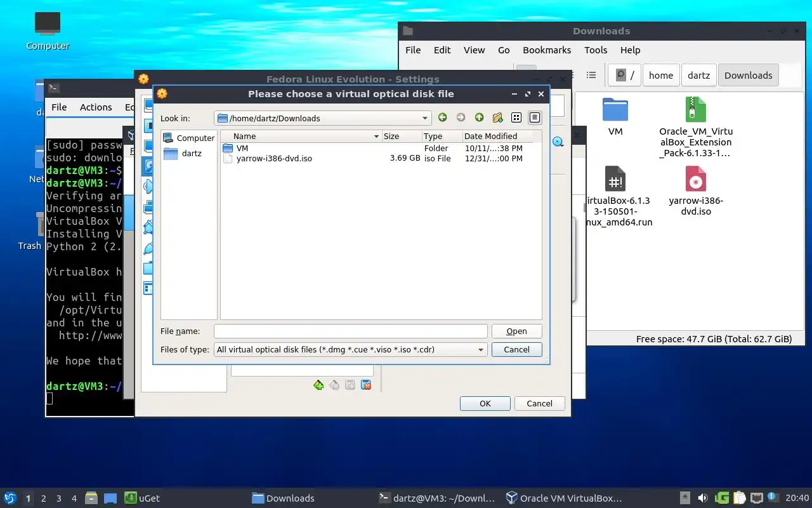
Task: Open Tools menu in Downloads window
Action: 596,50
